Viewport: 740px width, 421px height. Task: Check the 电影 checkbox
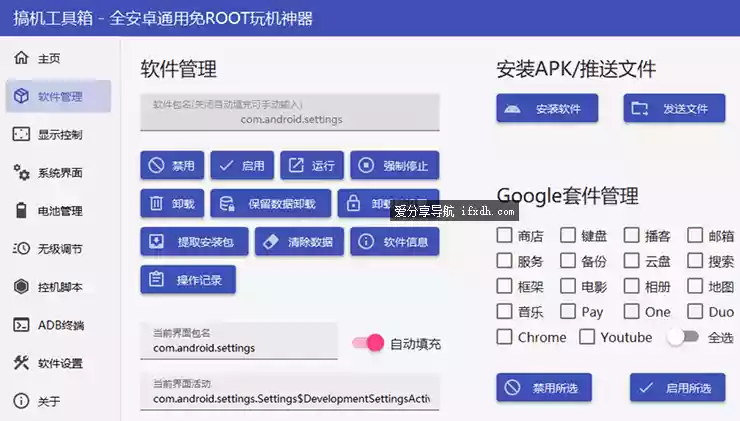point(568,286)
